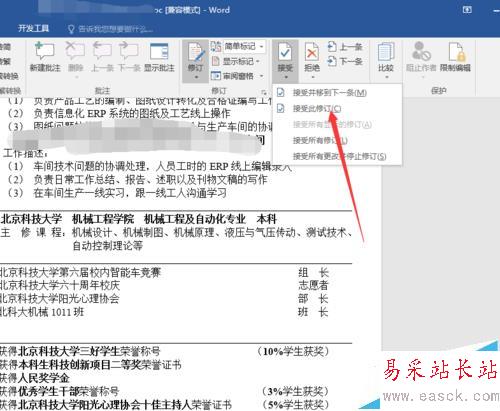The width and height of the screenshot is (500, 411).
Task: Click line "在车间生产一线实习，跟一线工人沟通学习"
Action: (x=130, y=193)
